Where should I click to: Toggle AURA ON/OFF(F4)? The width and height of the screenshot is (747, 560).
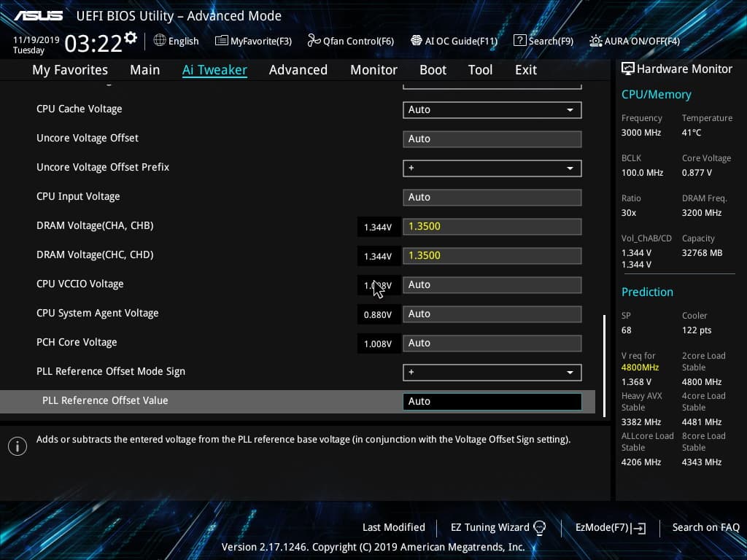[x=635, y=41]
